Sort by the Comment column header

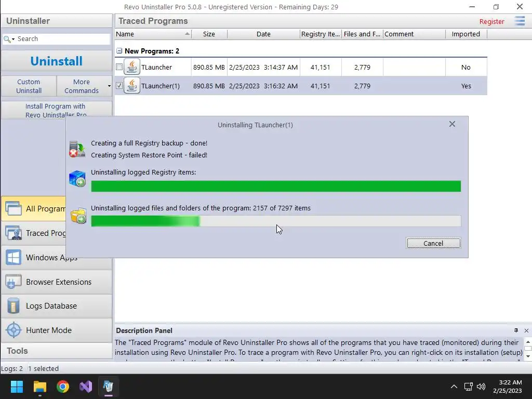coord(414,34)
